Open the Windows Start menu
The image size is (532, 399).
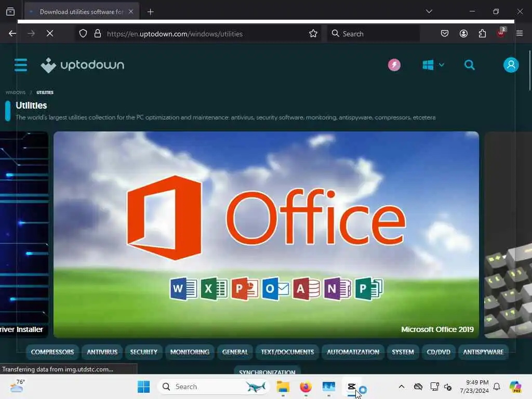(143, 387)
